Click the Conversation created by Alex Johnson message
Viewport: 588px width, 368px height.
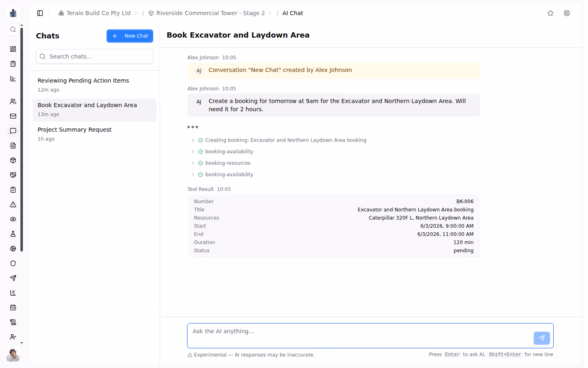tap(334, 70)
